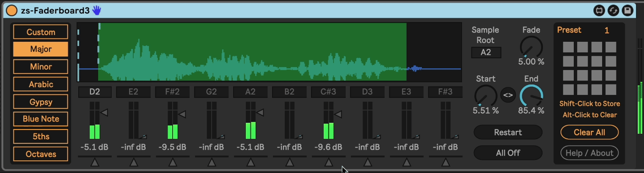The image size is (644, 173).
Task: Click the triangle button below E2 fader
Action: [134, 162]
